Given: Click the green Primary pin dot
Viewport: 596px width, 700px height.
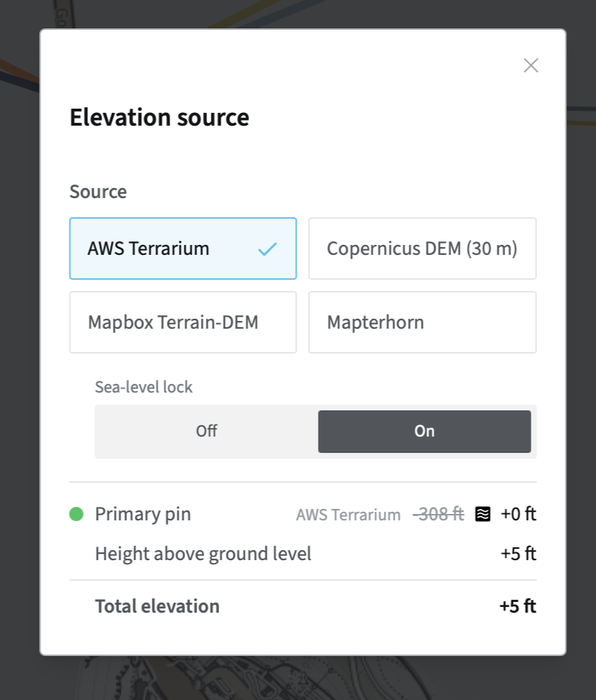Looking at the screenshot, I should 77,514.
